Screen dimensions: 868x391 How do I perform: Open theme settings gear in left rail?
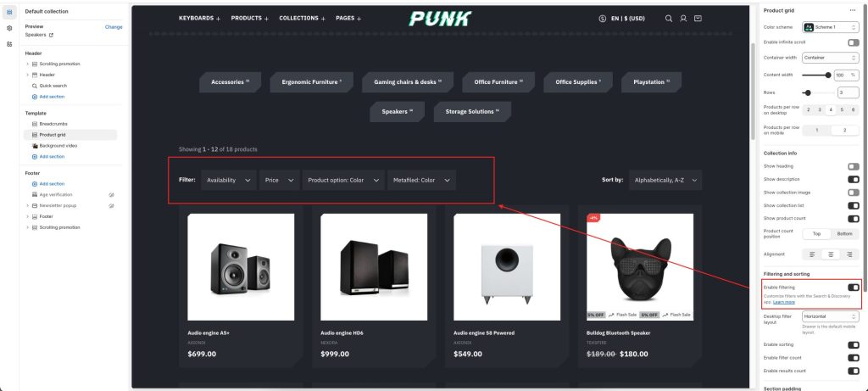[x=9, y=28]
